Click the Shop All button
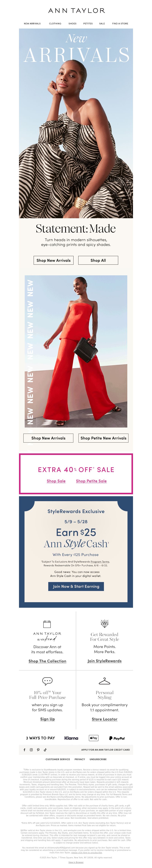The image size is (152, 868). (98, 260)
